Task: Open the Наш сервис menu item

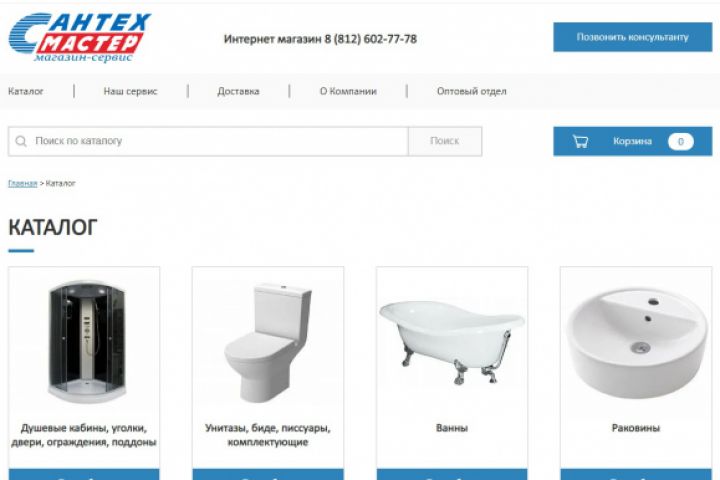Action: pyautogui.click(x=130, y=91)
